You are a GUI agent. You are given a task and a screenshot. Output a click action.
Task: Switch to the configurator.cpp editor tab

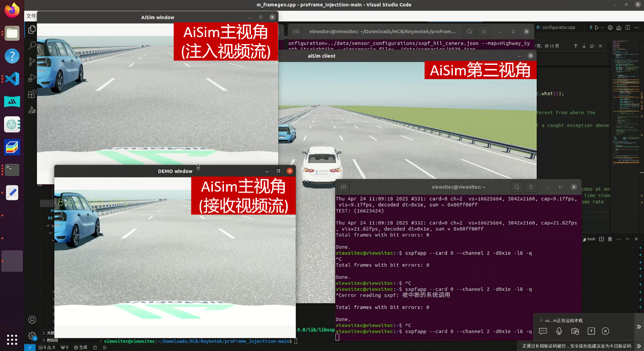coord(558,27)
